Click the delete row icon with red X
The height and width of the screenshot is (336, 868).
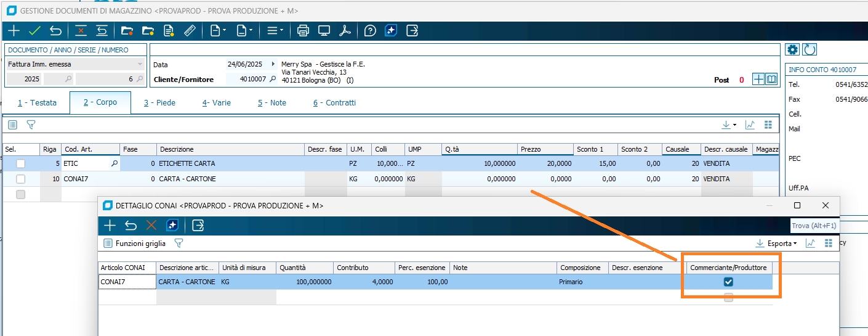point(81,30)
